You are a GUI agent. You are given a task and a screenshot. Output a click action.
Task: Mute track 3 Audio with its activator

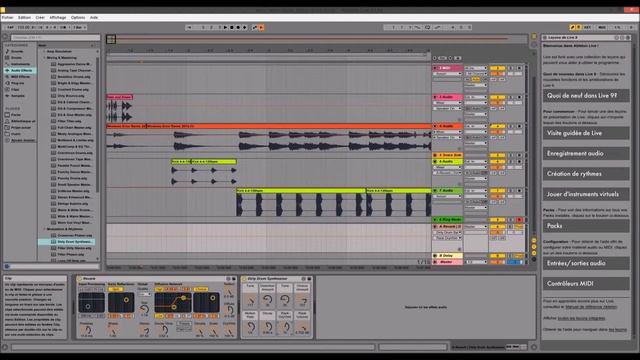pos(498,127)
